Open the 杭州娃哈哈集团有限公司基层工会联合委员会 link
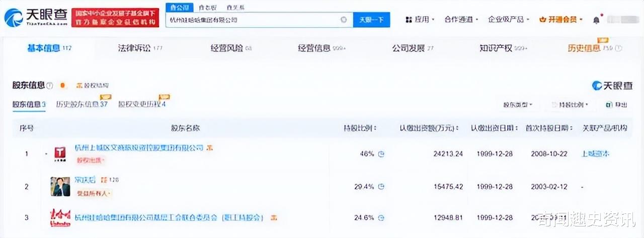Viewport: 644px width, 238px height. point(170,218)
